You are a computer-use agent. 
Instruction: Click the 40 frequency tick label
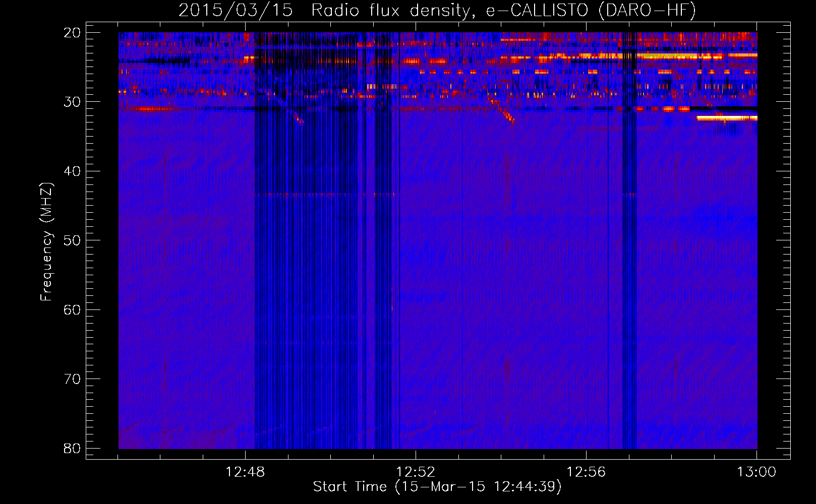click(x=72, y=171)
